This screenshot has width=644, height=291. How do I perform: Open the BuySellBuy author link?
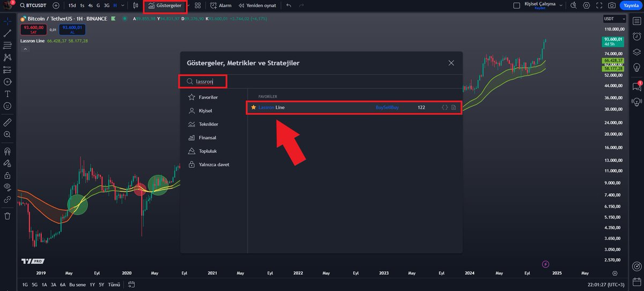point(387,107)
